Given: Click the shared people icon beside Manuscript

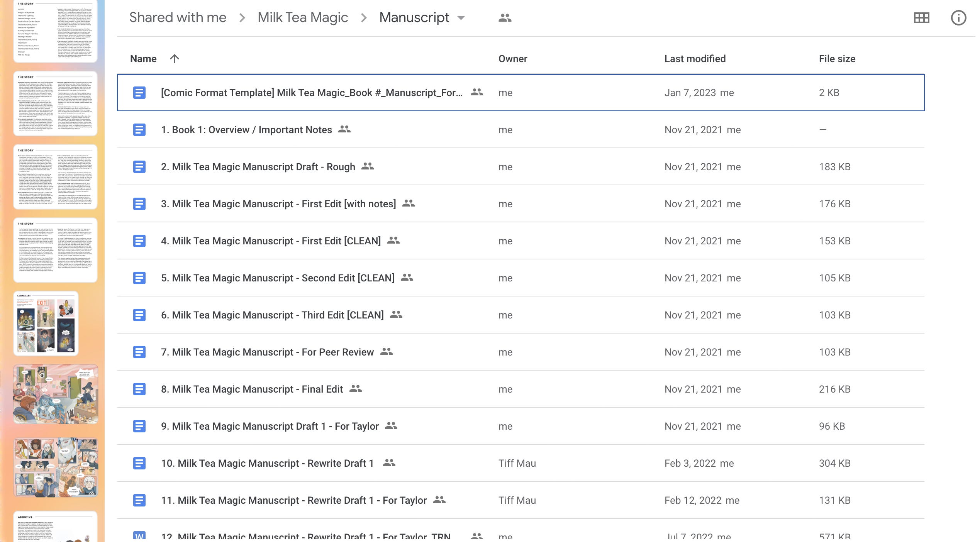Looking at the screenshot, I should click(x=505, y=18).
